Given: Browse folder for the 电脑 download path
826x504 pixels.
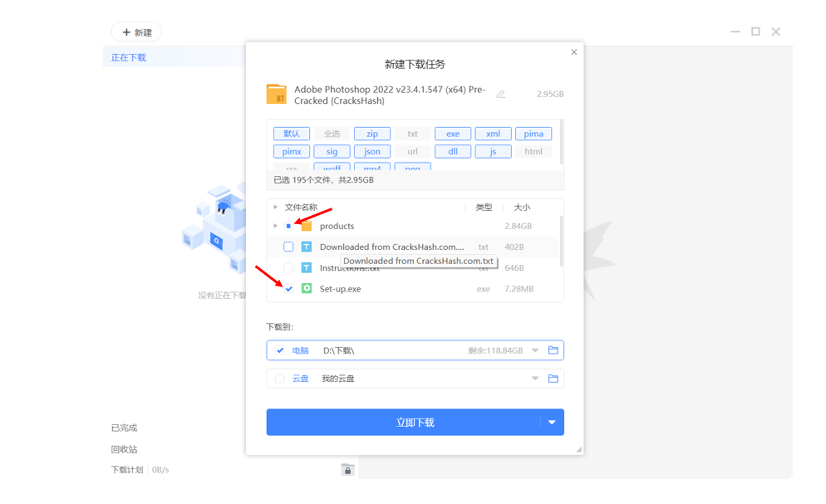Looking at the screenshot, I should (553, 350).
